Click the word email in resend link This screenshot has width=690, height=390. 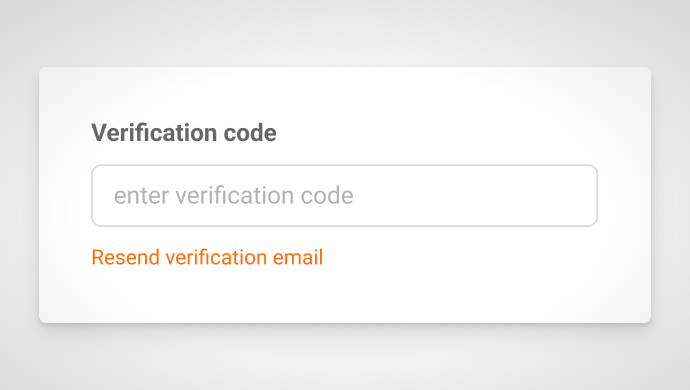coord(298,257)
